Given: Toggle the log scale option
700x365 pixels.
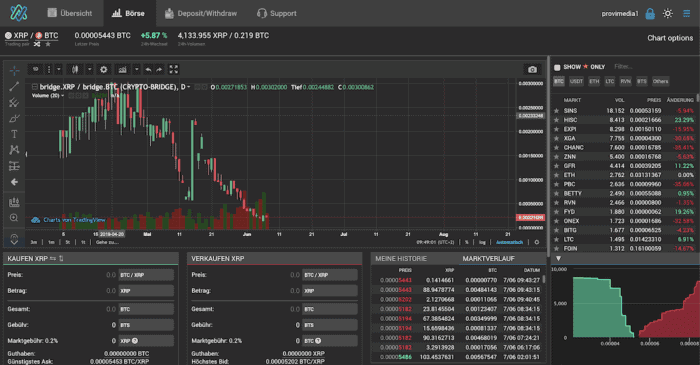Looking at the screenshot, I should (x=482, y=242).
